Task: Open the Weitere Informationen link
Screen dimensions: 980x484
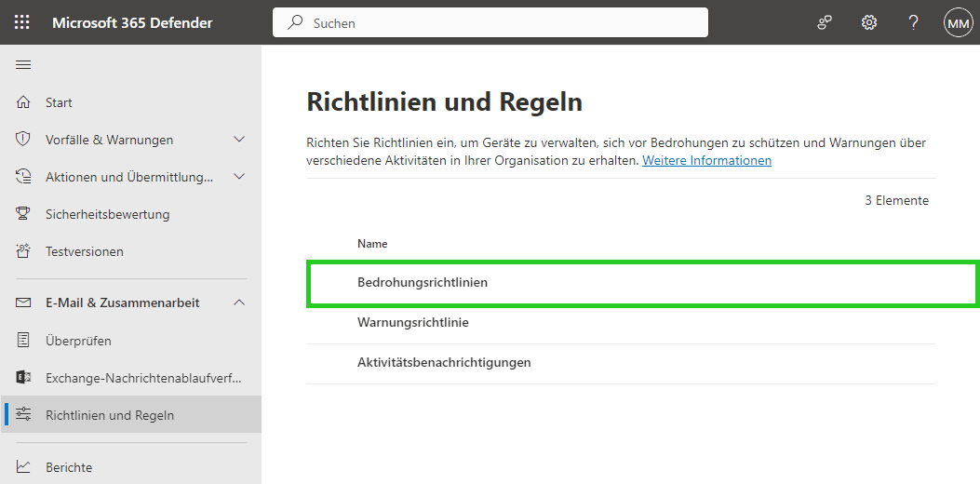Action: tap(707, 160)
